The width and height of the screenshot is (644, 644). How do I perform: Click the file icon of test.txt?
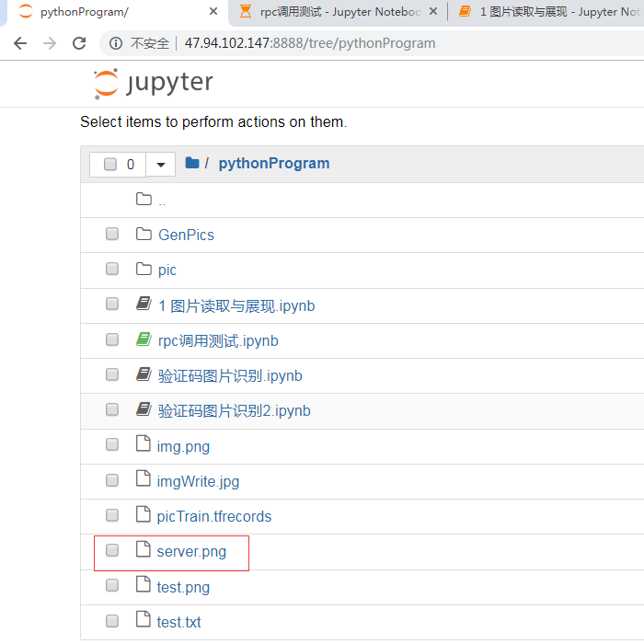143,619
